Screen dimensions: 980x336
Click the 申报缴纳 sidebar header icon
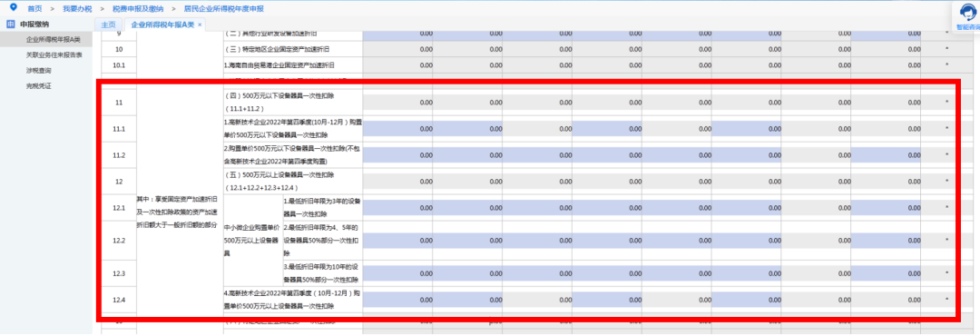(10, 25)
